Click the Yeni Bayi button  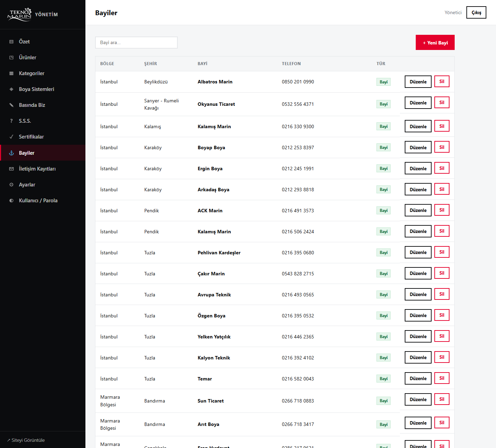click(x=435, y=42)
